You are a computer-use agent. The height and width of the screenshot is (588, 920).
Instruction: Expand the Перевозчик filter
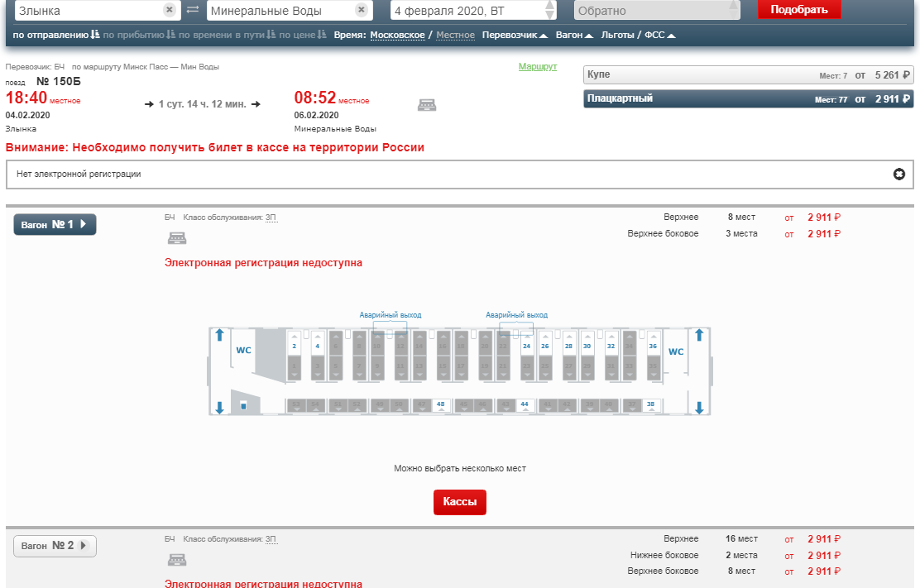[x=515, y=35]
